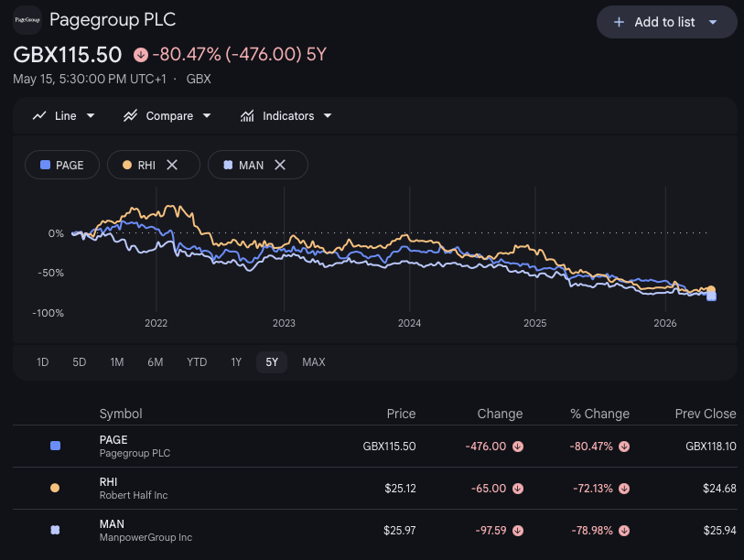
Task: Open the RHI Robert Half Inc row
Action: [x=374, y=489]
